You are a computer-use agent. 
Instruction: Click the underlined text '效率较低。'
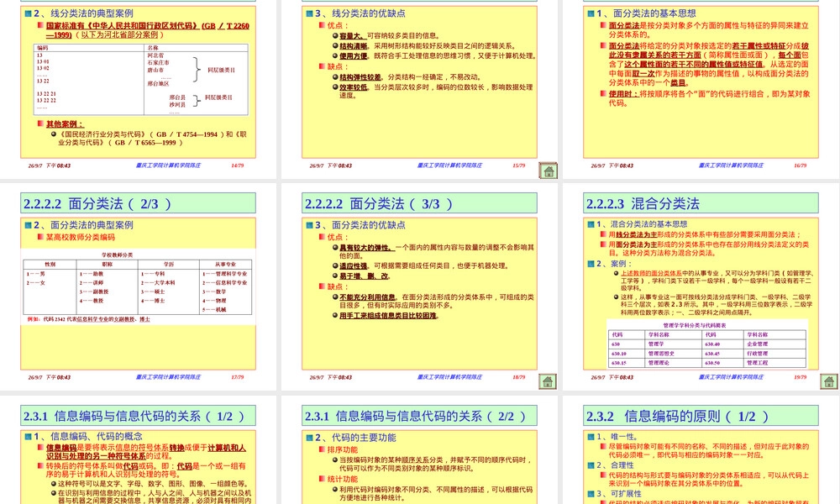pyautogui.click(x=355, y=87)
